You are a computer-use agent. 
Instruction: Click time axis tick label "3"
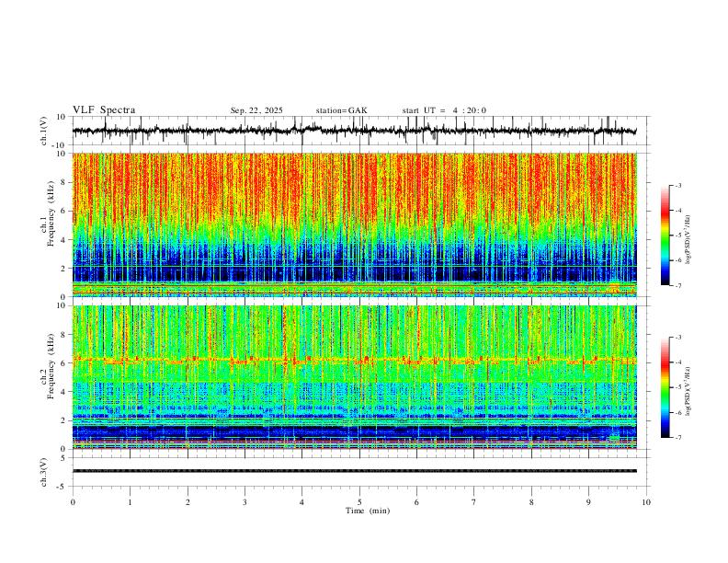click(x=245, y=502)
